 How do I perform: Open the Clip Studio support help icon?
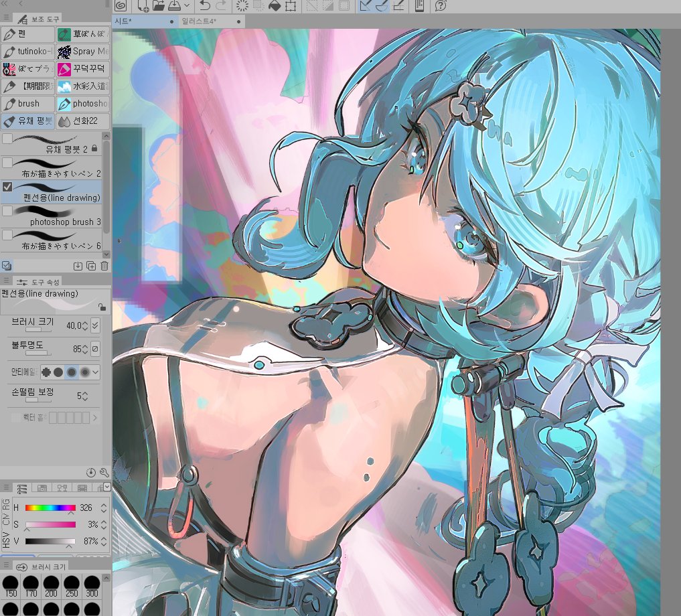click(441, 5)
